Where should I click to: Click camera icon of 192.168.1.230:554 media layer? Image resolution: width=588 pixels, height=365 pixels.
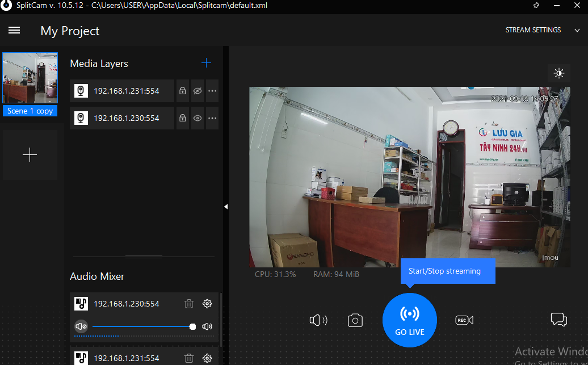[81, 118]
